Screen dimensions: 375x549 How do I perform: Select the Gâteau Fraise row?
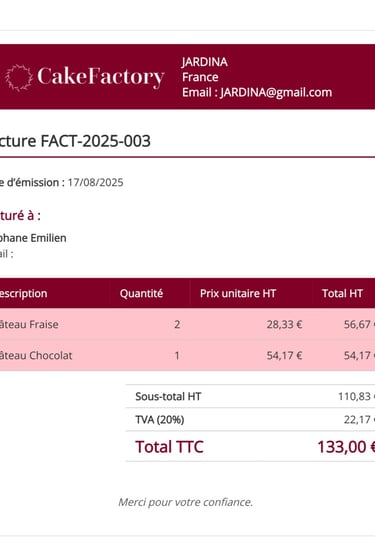pos(187,324)
